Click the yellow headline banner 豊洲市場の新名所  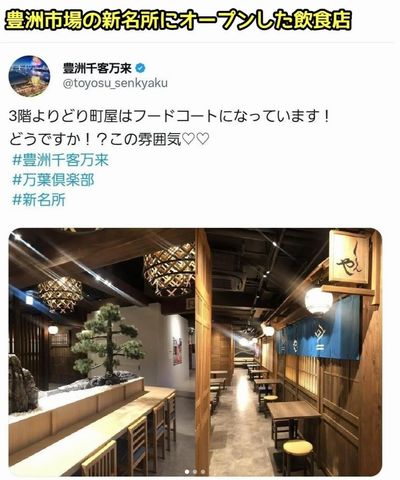point(178,21)
